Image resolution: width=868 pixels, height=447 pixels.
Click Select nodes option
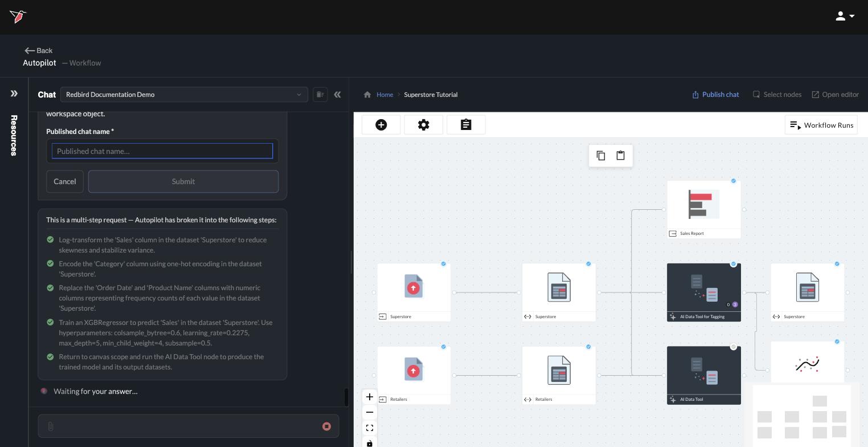click(x=777, y=95)
